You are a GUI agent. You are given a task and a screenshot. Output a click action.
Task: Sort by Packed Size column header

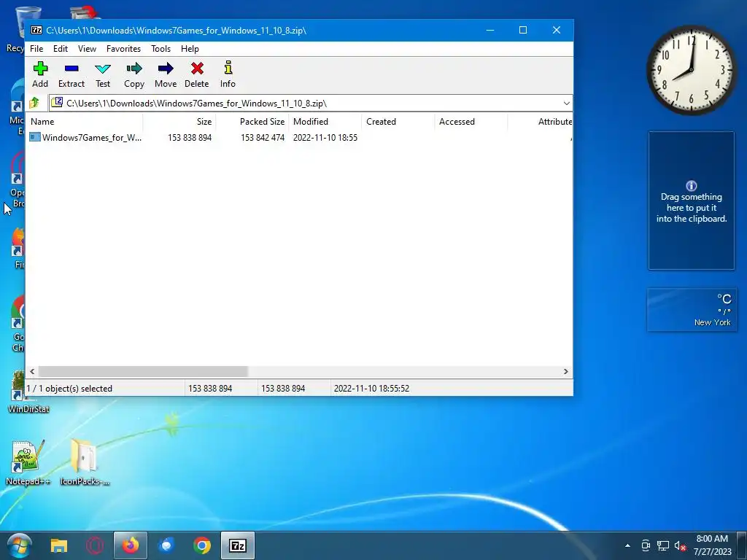[252, 122]
